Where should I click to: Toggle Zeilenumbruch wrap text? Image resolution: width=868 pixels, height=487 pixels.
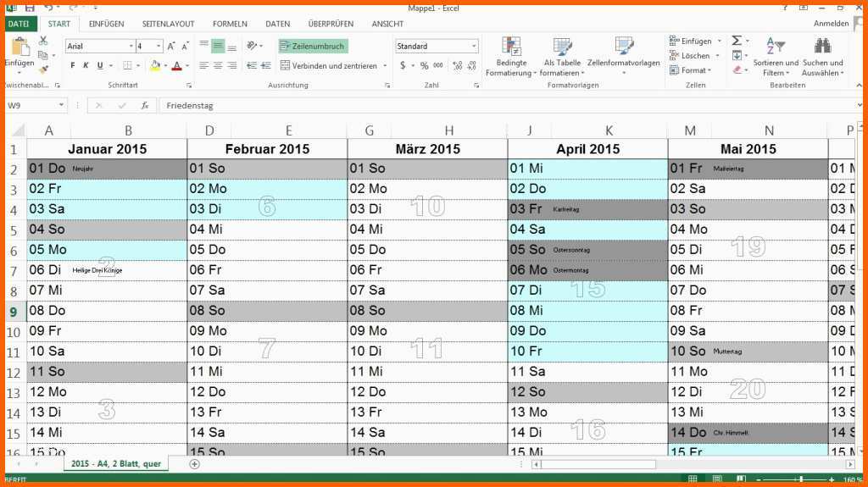pos(314,47)
